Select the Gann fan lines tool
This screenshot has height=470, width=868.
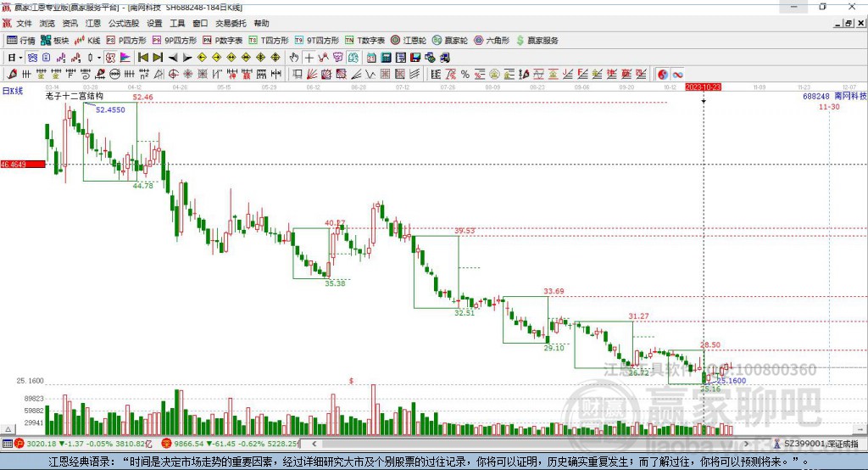[312, 75]
